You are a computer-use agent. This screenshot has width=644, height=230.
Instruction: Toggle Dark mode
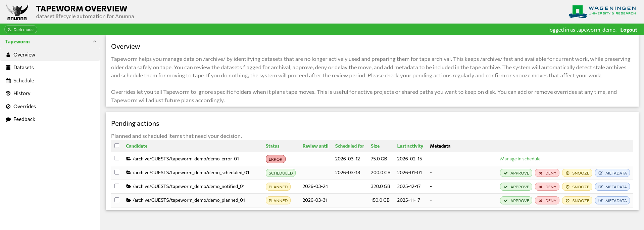coord(21,30)
